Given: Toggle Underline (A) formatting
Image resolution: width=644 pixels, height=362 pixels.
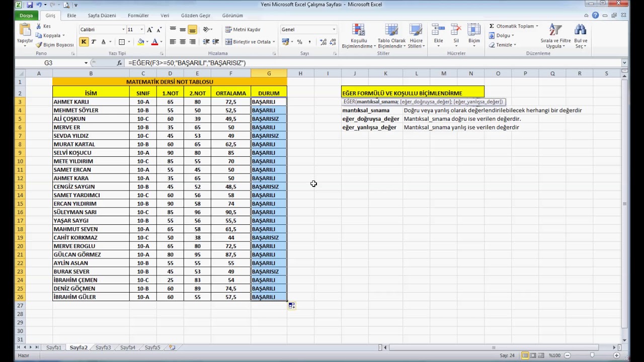Looking at the screenshot, I should click(x=103, y=42).
